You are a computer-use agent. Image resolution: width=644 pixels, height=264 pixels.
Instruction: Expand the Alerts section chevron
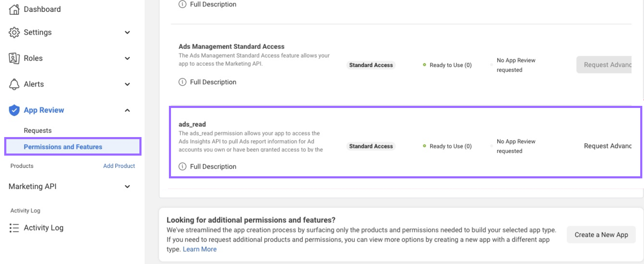coord(127,84)
